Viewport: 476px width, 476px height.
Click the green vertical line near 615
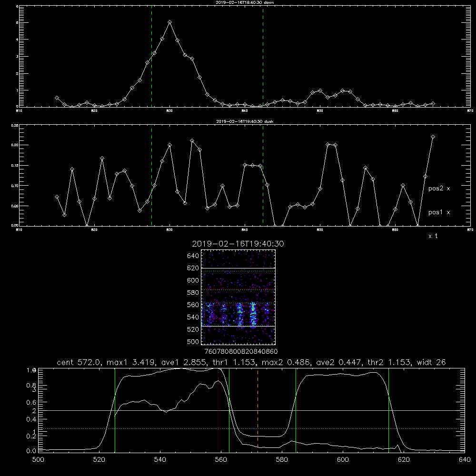(x=388, y=410)
